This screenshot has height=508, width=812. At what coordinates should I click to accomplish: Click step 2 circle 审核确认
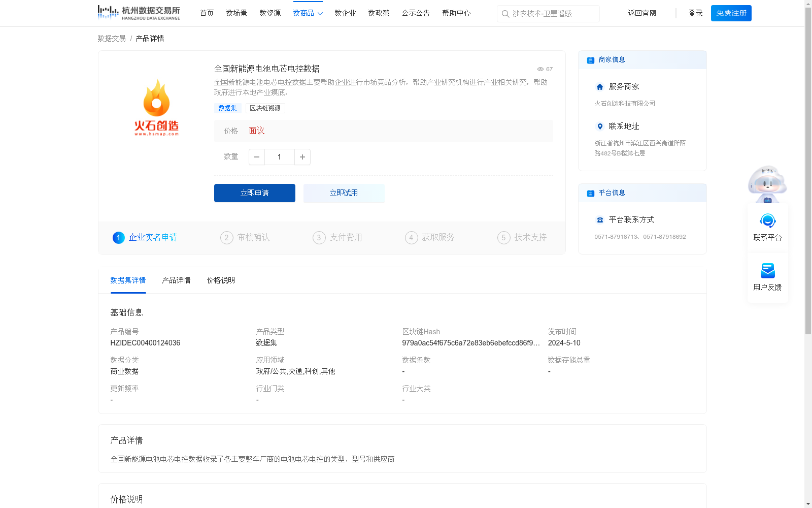tap(226, 238)
